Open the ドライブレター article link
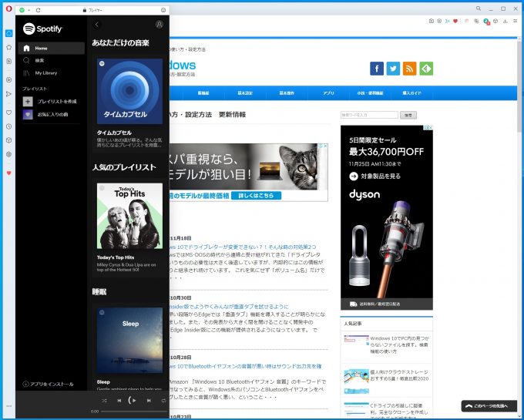 click(x=243, y=247)
